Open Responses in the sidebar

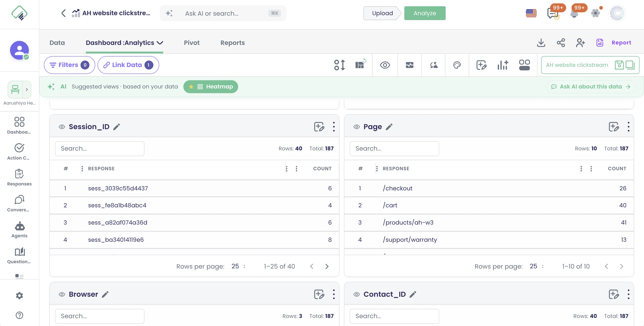19,178
